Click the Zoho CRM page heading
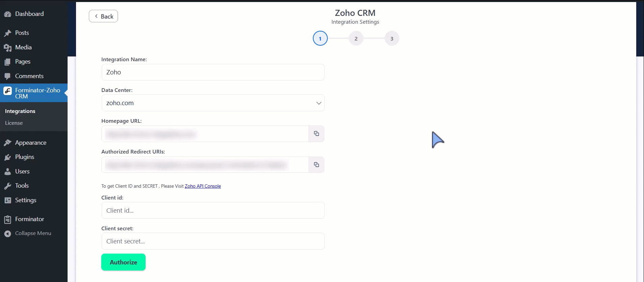Image resolution: width=644 pixels, height=282 pixels. tap(355, 13)
